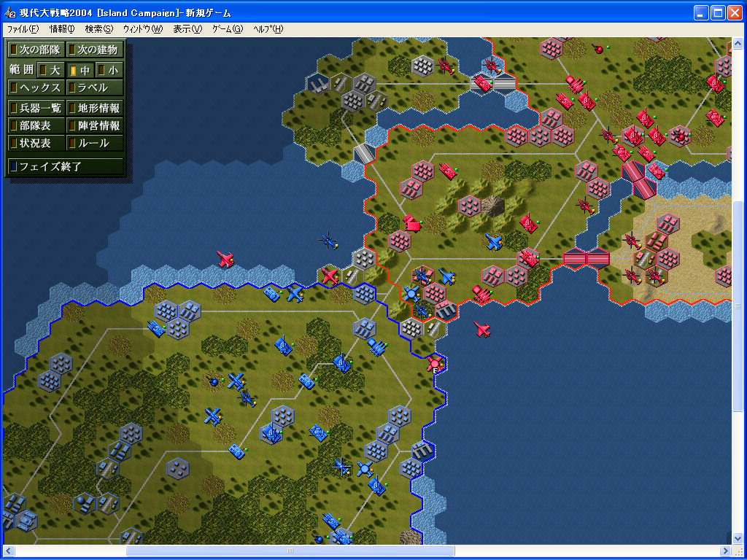Select the red helicopter beside the winding river

click(585, 206)
